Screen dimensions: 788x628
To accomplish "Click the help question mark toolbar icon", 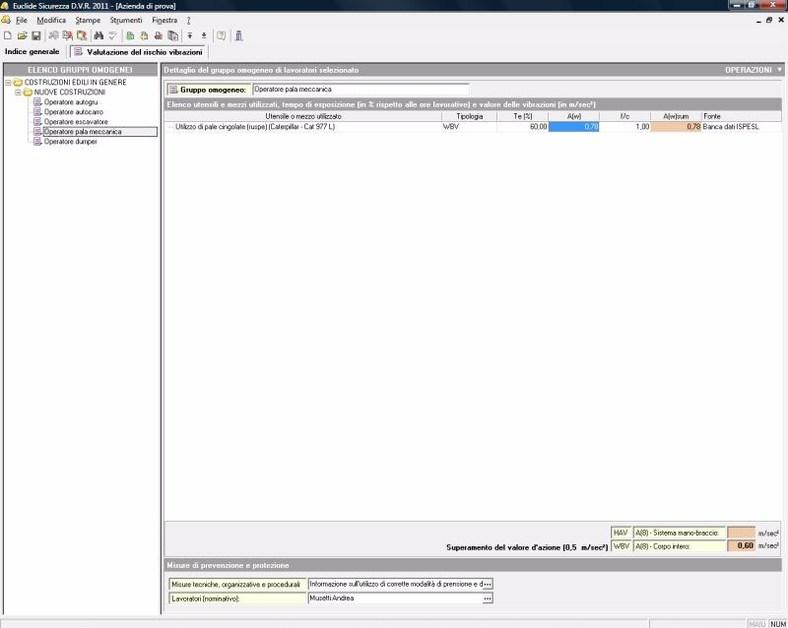I will tap(221, 36).
